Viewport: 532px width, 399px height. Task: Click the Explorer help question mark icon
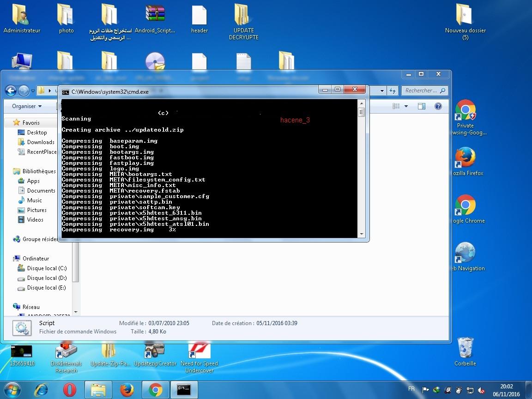point(438,106)
